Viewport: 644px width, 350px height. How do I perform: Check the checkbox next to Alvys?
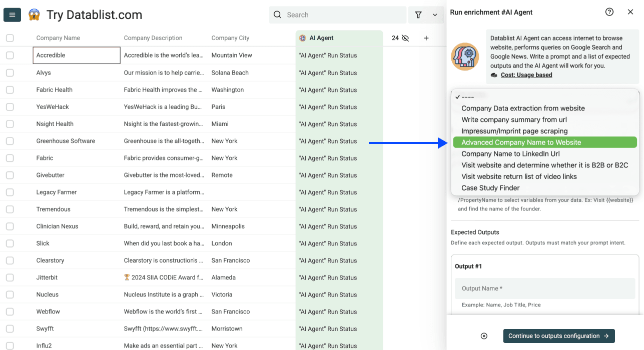[9, 72]
